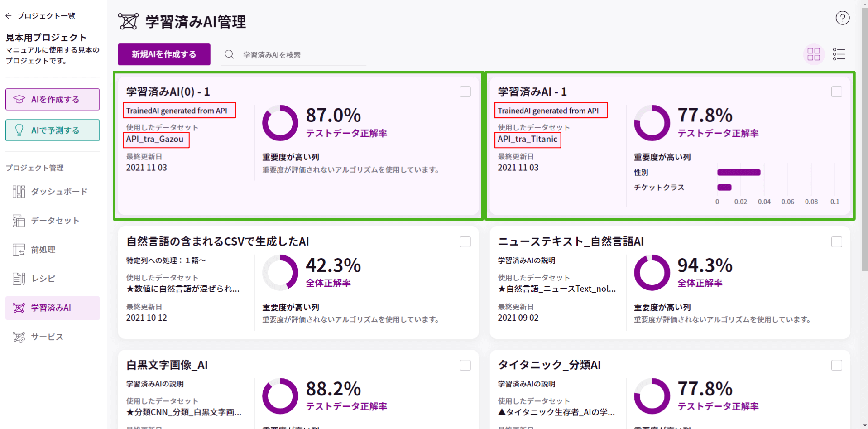Click the 性別 importance bar
The width and height of the screenshot is (868, 429).
tap(739, 172)
